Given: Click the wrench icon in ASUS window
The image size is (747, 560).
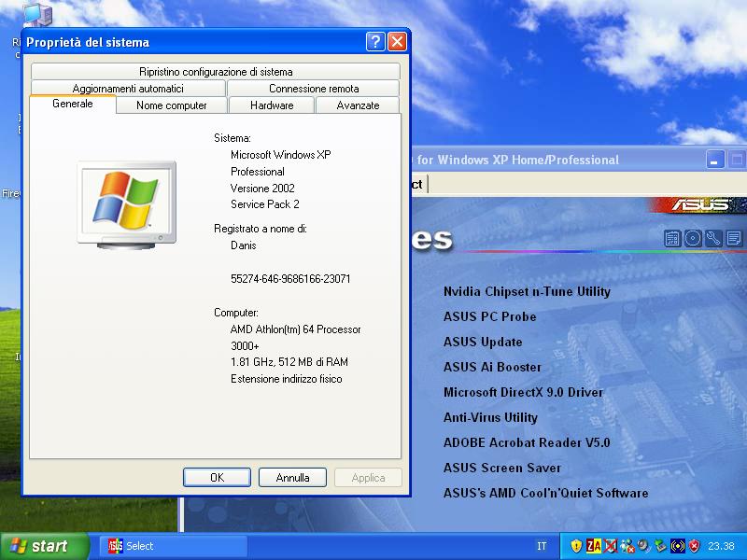Looking at the screenshot, I should (x=713, y=238).
